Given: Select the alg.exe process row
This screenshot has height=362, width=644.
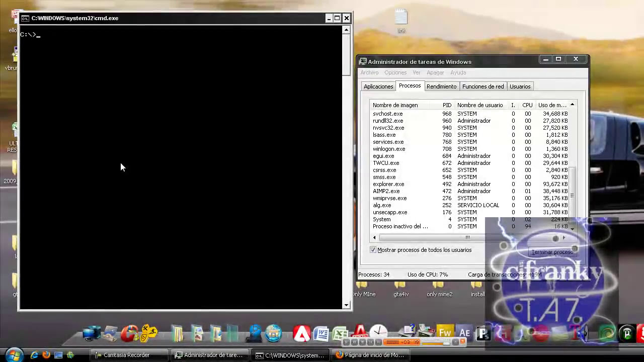Looking at the screenshot, I should pyautogui.click(x=470, y=205).
